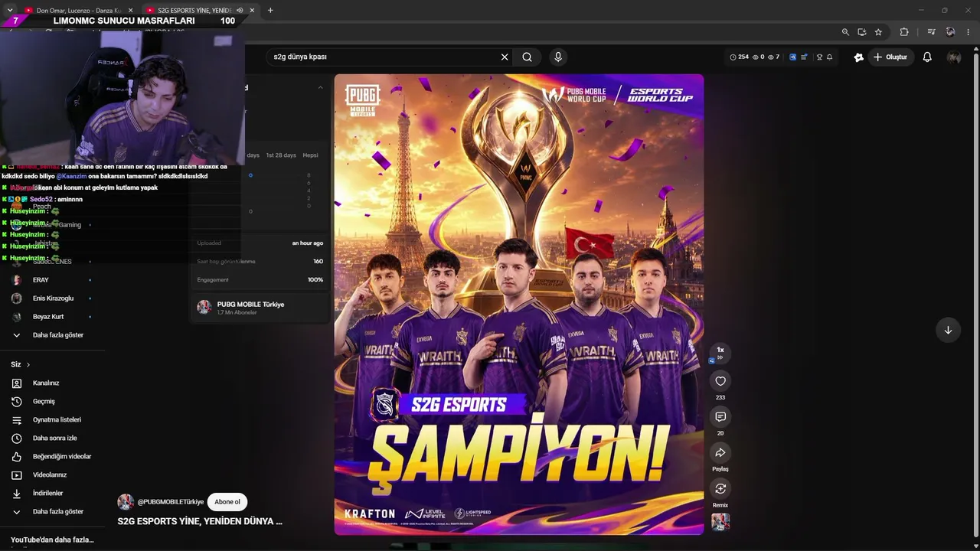Close the S2G ESPORTS tab
Viewport: 980px width, 551px height.
[252, 10]
